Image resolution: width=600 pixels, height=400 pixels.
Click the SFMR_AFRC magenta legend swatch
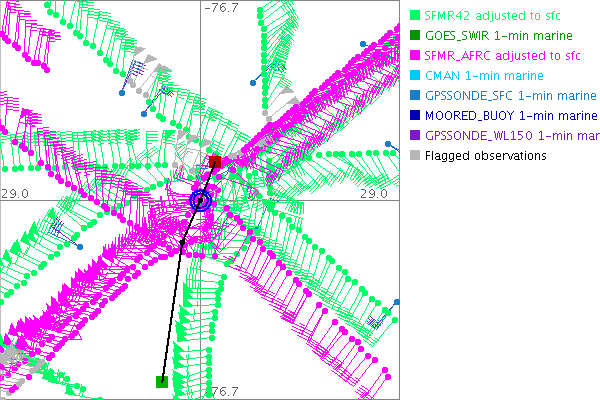tap(415, 56)
